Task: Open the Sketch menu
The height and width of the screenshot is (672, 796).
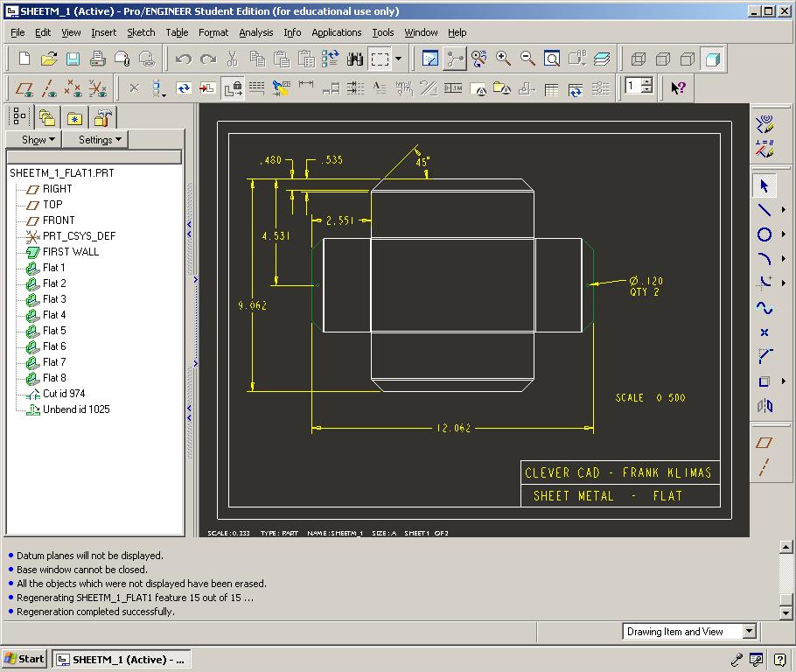Action: [x=141, y=32]
